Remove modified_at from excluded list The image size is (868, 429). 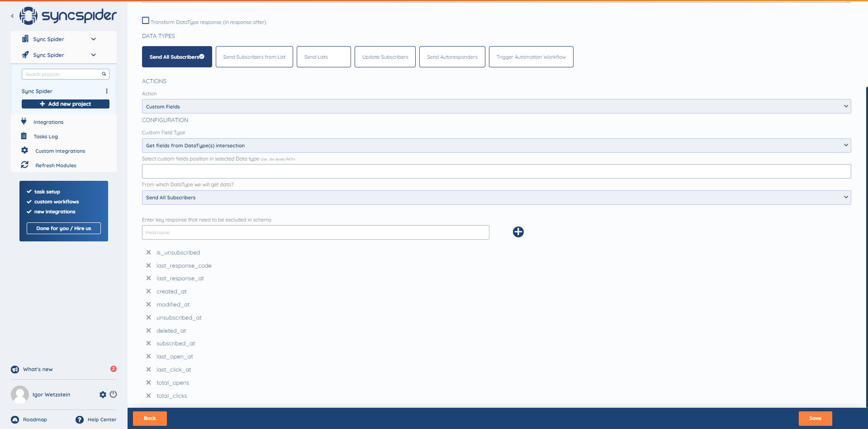coord(148,304)
